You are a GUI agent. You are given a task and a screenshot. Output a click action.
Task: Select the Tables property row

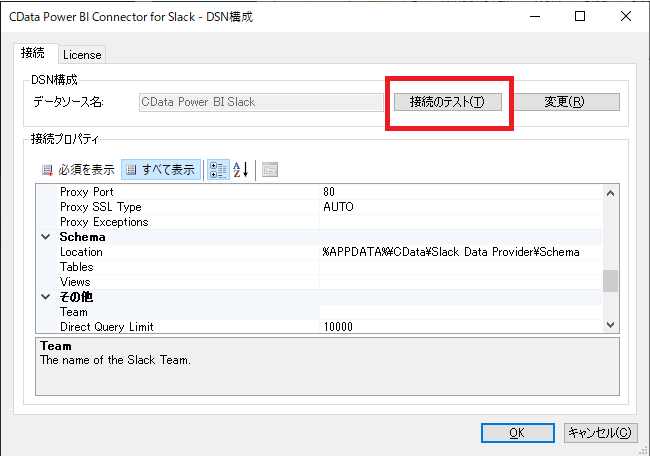tap(319, 267)
